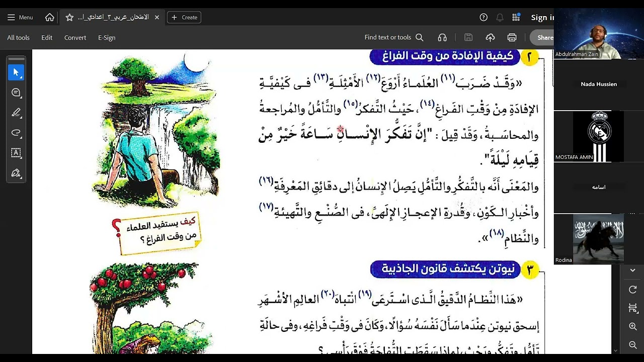
Task: Open the page fit display options
Action: 632,308
